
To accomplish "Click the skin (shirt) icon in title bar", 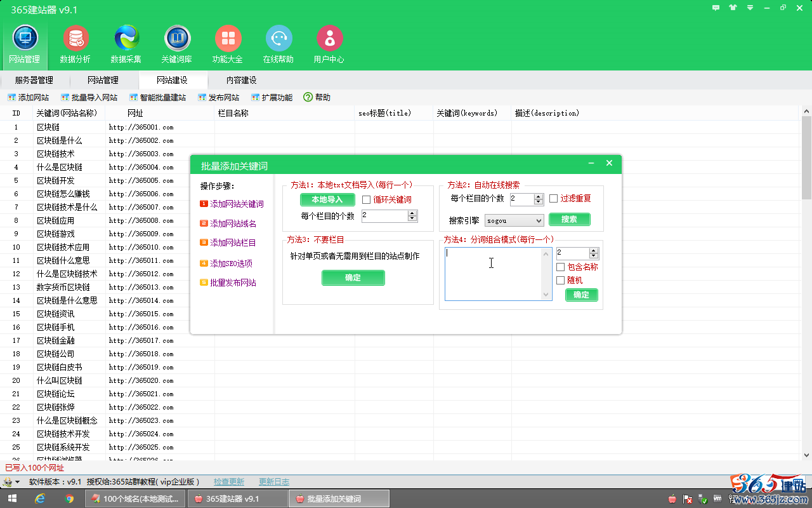I will (x=733, y=8).
